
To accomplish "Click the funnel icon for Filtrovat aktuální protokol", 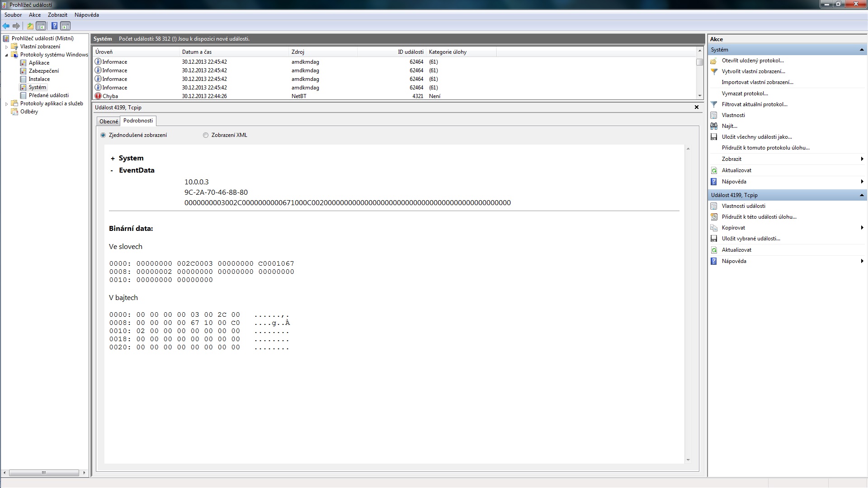I will [x=714, y=104].
